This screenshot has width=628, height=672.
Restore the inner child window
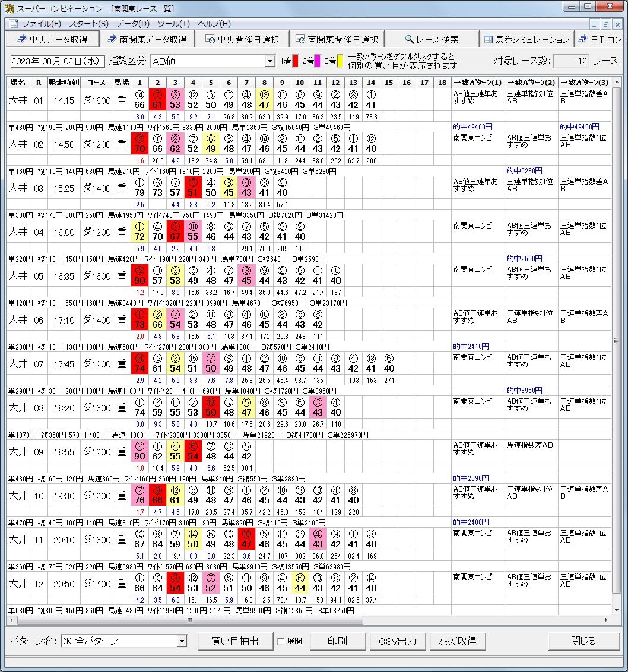click(605, 24)
